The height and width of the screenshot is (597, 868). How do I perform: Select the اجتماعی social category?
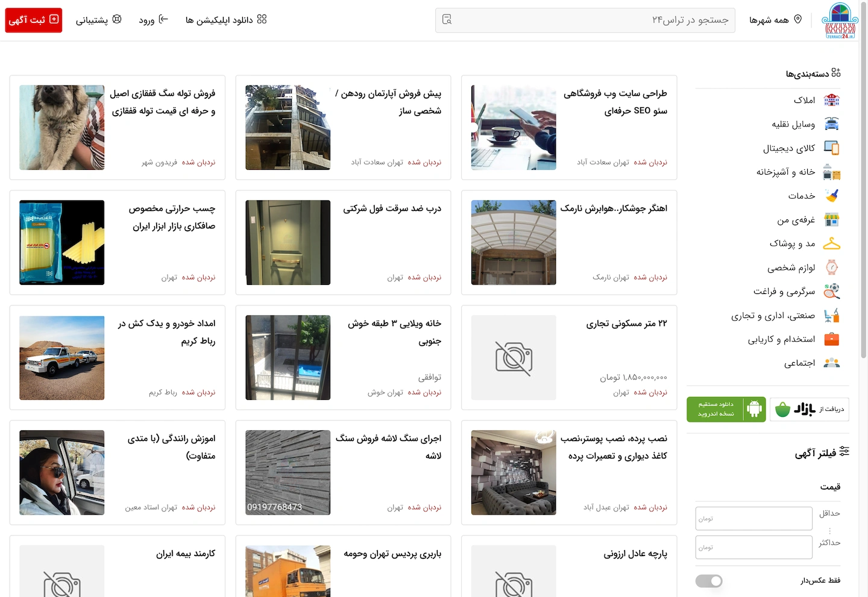click(799, 363)
